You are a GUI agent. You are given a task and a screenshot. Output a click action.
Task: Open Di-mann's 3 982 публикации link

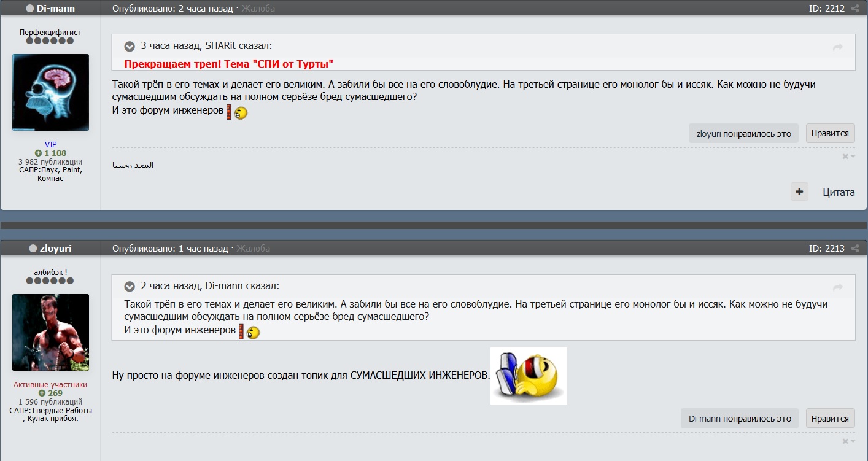50,161
